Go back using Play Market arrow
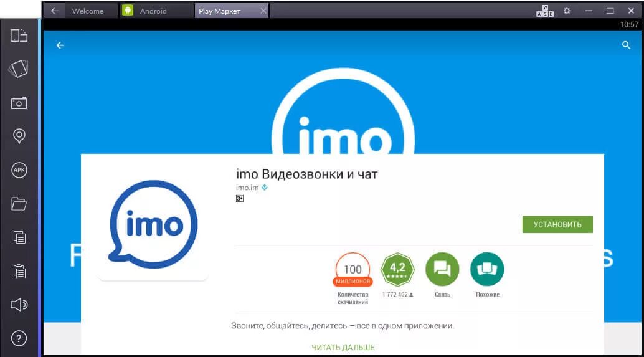The image size is (644, 357). 60,45
